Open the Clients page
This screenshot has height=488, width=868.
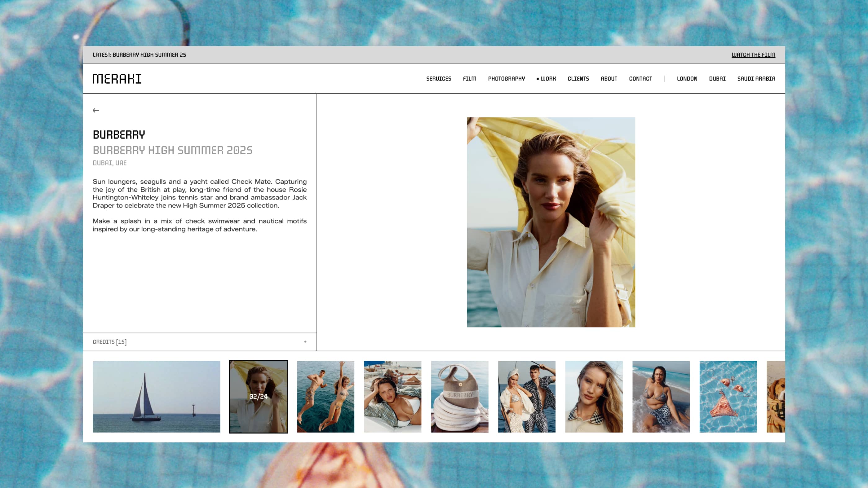point(578,79)
